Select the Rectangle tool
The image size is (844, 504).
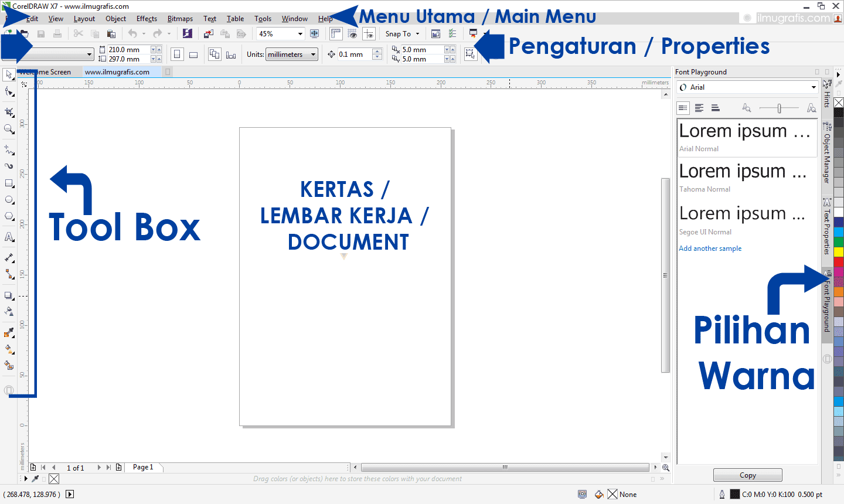9,183
